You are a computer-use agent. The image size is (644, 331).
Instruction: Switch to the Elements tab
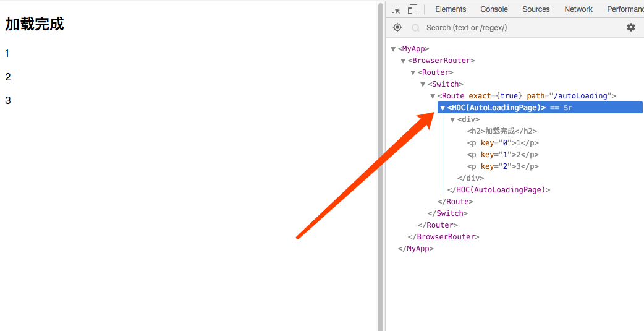pos(451,9)
